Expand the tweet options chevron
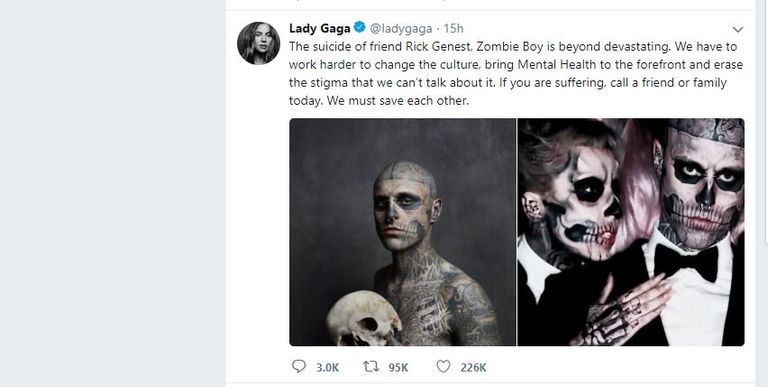The width and height of the screenshot is (768, 387). (x=738, y=29)
